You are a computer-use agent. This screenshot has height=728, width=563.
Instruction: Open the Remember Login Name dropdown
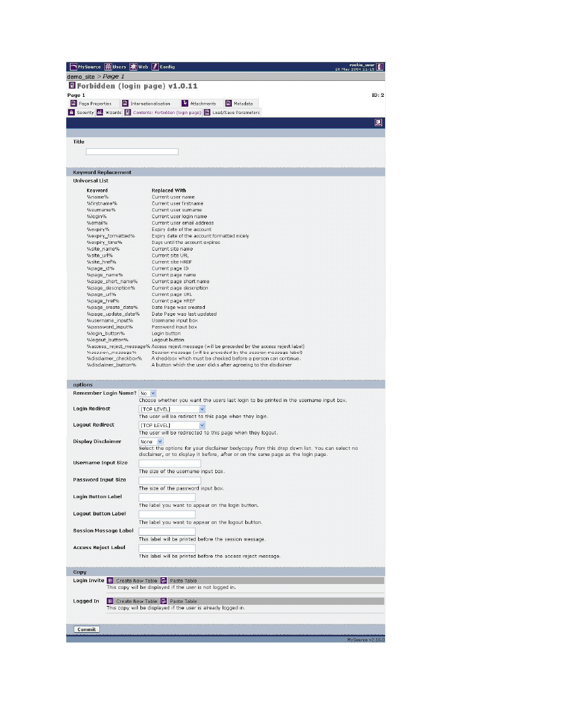pyautogui.click(x=148, y=393)
